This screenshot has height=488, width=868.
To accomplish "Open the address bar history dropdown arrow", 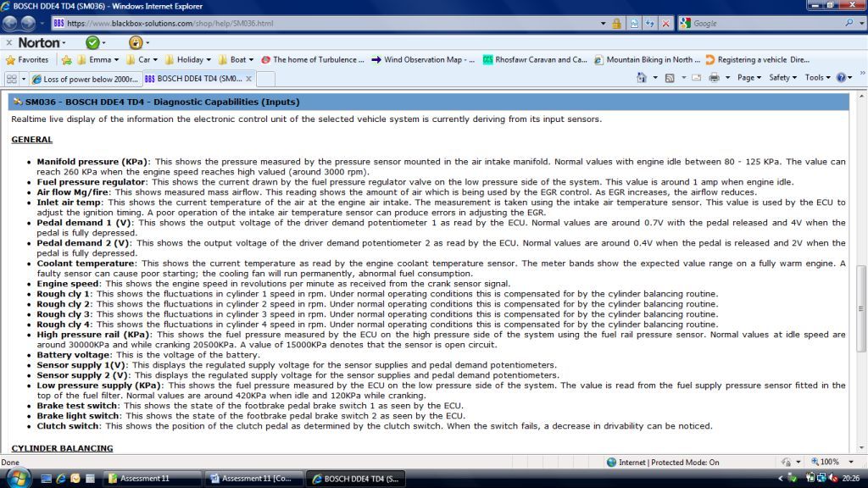I will pyautogui.click(x=603, y=23).
